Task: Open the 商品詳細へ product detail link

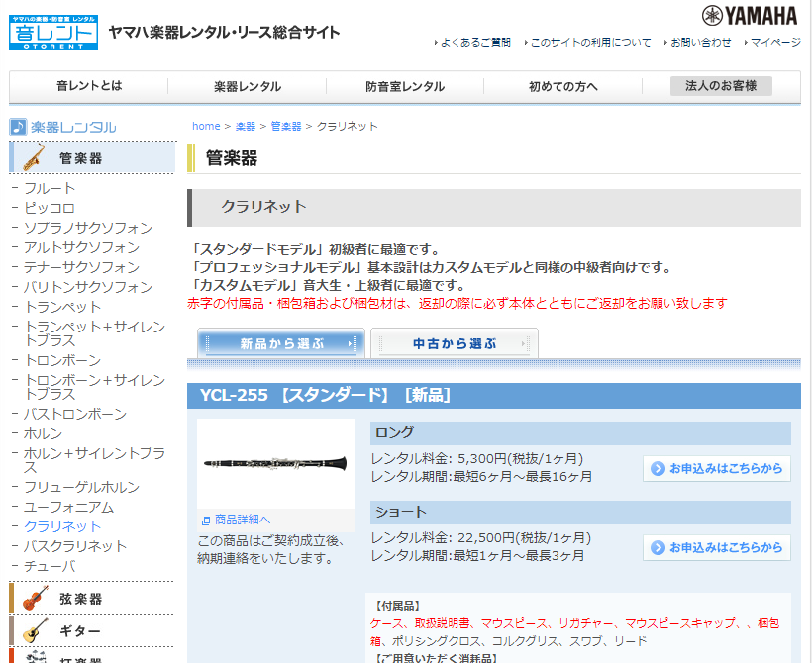Action: [x=243, y=520]
